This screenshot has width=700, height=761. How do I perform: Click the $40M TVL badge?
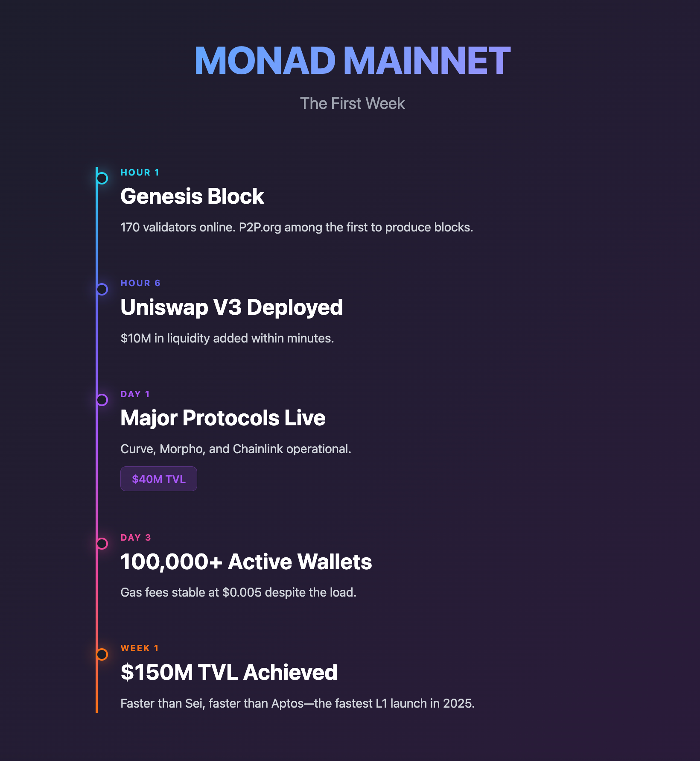pyautogui.click(x=159, y=479)
